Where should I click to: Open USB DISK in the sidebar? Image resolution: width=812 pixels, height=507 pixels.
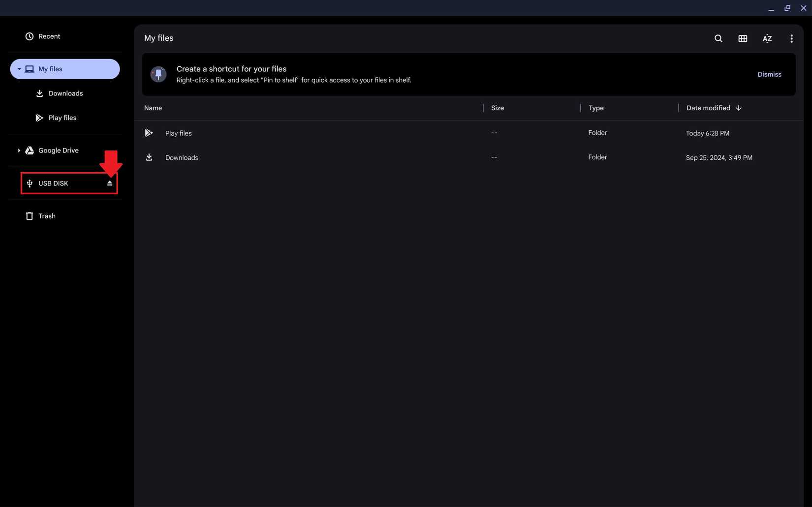[53, 183]
